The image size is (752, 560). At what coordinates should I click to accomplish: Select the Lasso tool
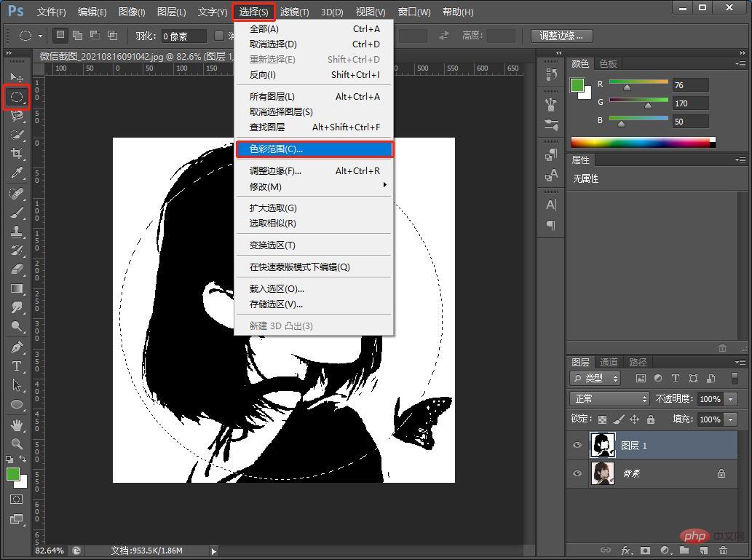point(16,116)
